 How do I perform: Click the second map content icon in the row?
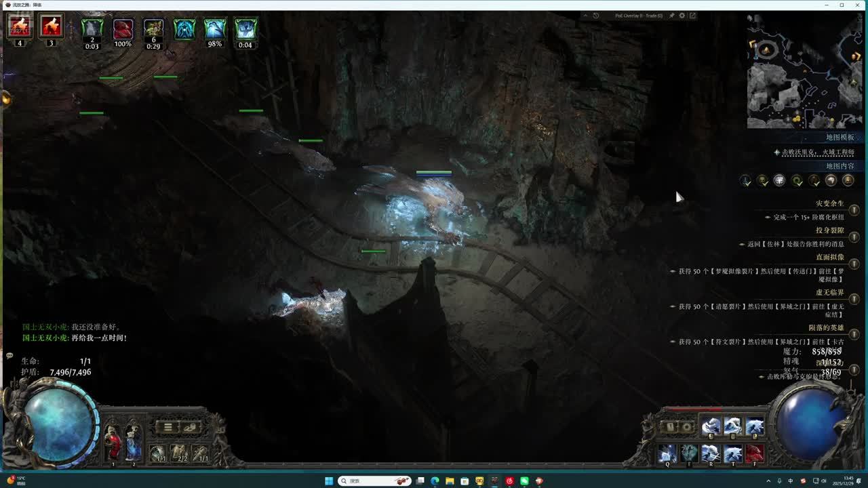(763, 181)
